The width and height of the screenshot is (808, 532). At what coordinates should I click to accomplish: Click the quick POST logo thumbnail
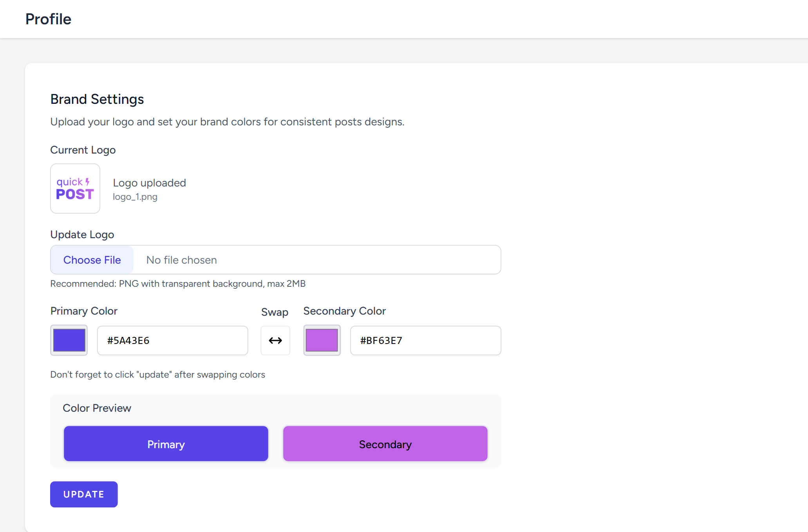click(75, 188)
